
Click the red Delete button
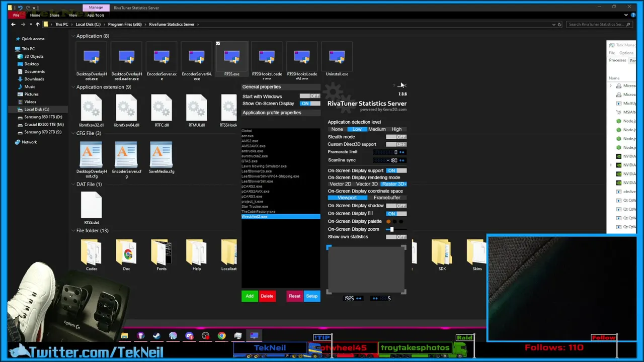pos(267,296)
